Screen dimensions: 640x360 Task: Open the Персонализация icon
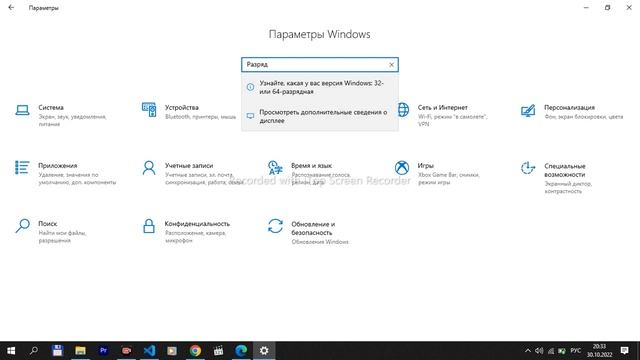(x=528, y=110)
